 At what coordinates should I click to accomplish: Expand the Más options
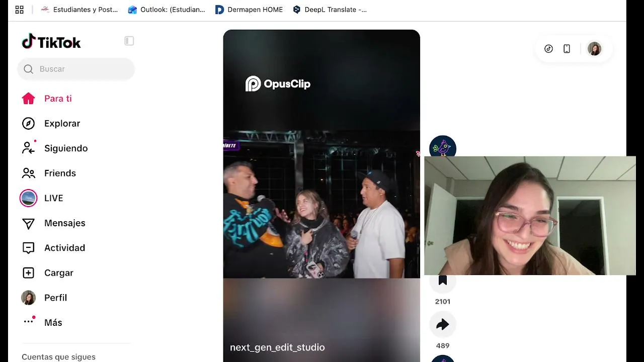tap(42, 322)
